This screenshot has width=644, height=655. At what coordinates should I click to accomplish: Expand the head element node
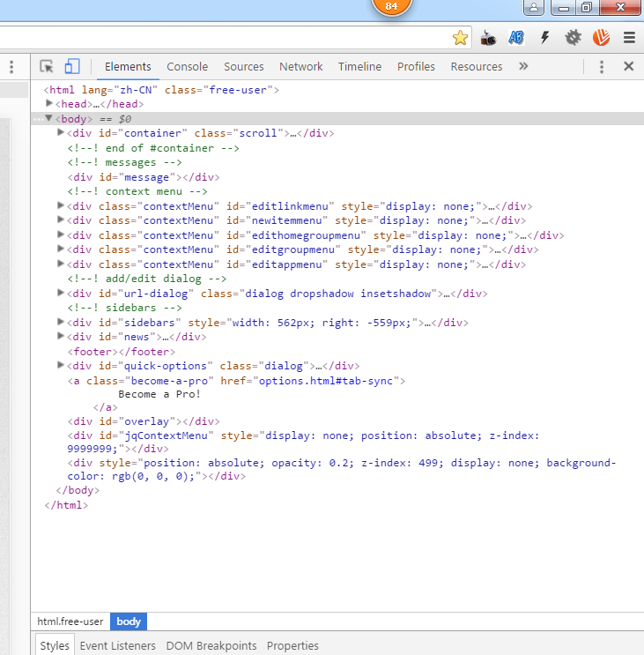click(50, 104)
